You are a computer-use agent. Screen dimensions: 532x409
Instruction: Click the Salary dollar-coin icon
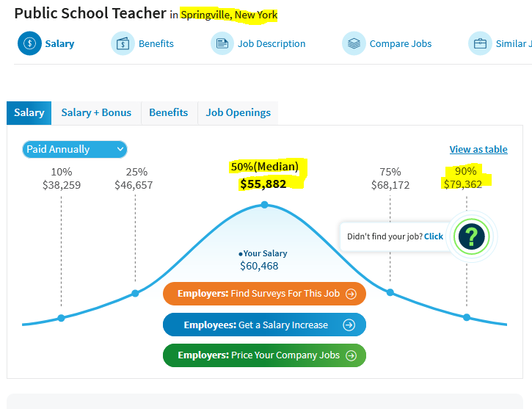(x=29, y=43)
